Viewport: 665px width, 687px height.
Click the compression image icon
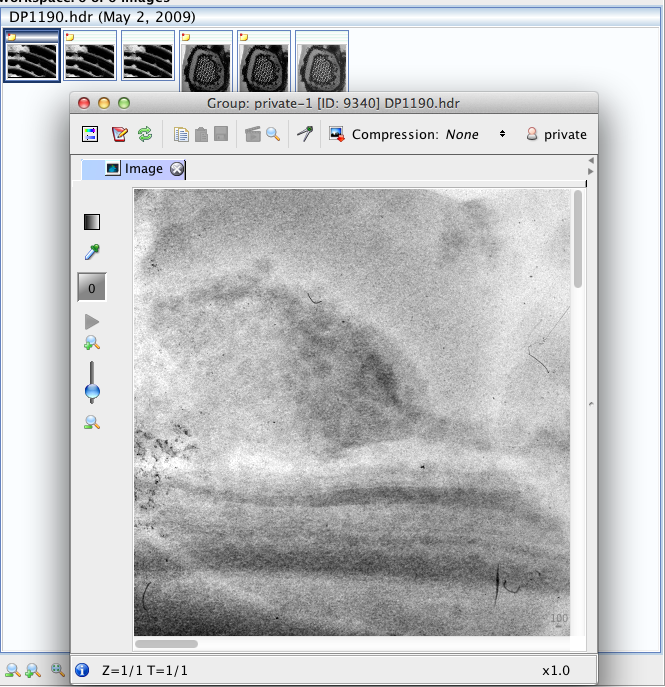[336, 134]
